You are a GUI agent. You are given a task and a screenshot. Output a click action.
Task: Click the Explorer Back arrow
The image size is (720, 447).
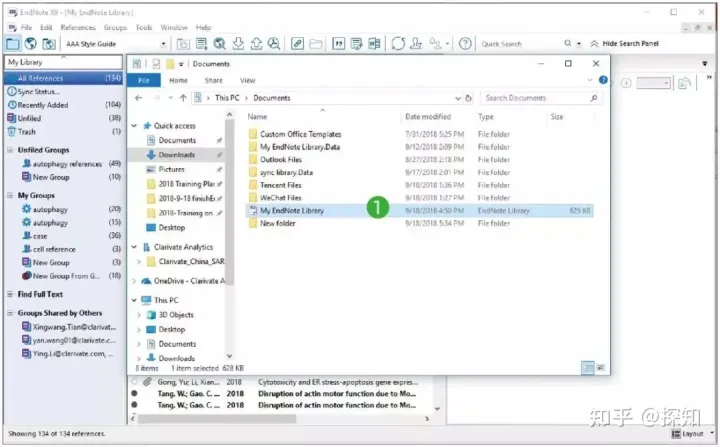pyautogui.click(x=138, y=98)
